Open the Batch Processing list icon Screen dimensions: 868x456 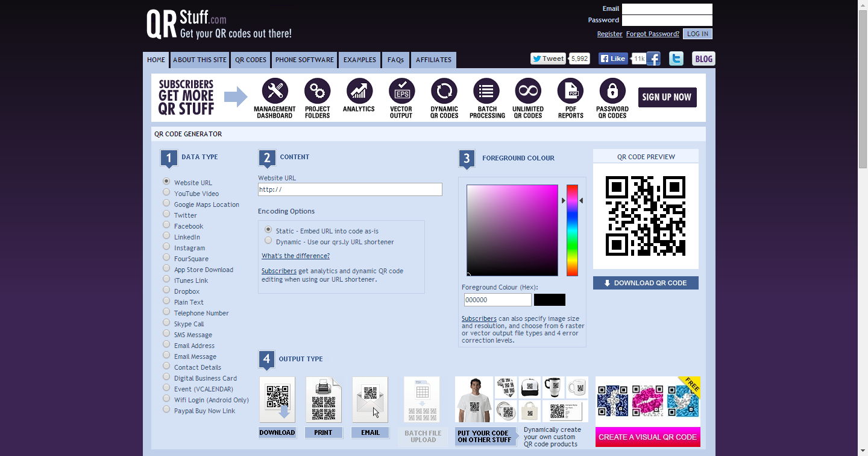[486, 91]
